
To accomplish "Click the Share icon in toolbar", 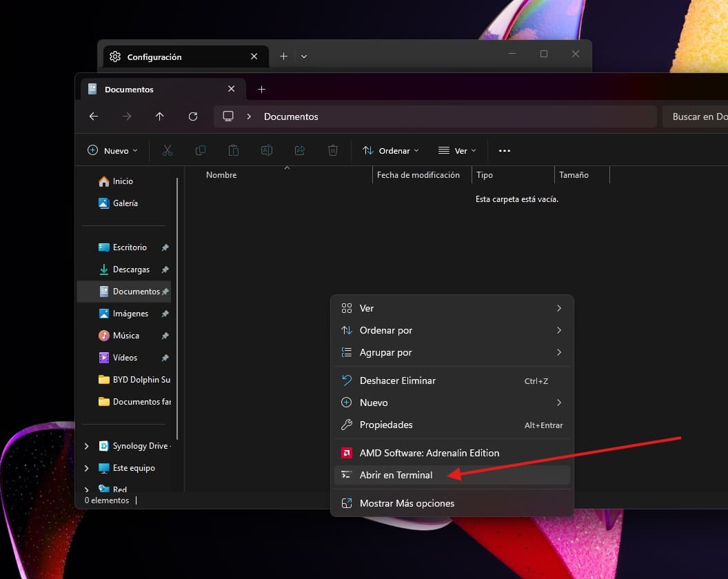I will coord(300,150).
